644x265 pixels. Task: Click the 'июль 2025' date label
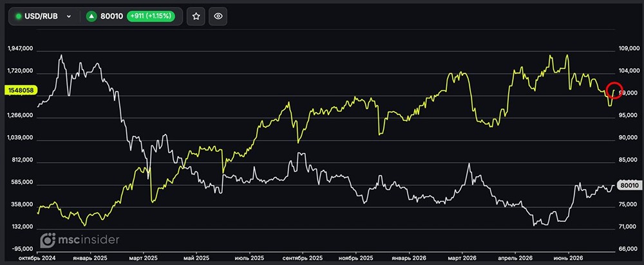[249, 258]
